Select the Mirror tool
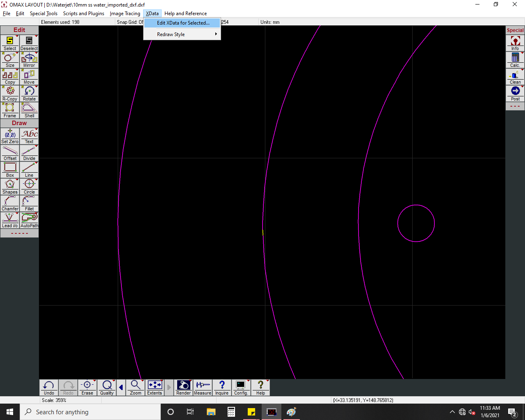Image resolution: width=525 pixels, height=420 pixels. tap(29, 60)
